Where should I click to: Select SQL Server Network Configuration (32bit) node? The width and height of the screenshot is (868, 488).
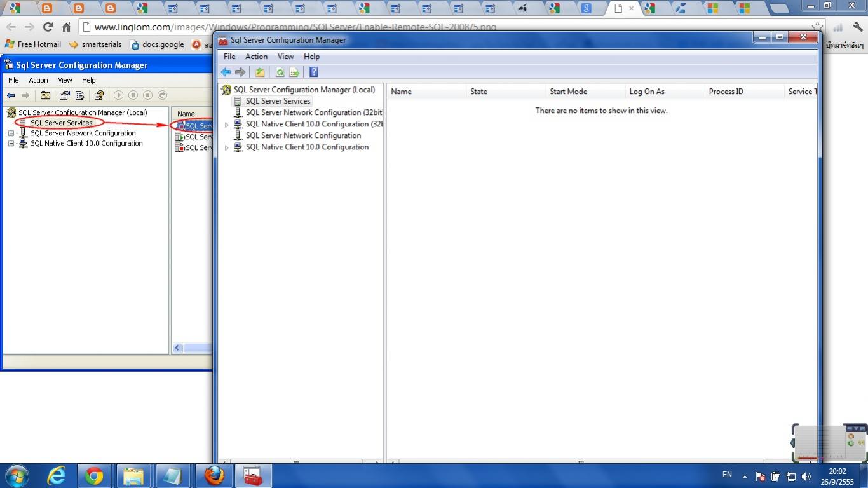[x=314, y=112]
